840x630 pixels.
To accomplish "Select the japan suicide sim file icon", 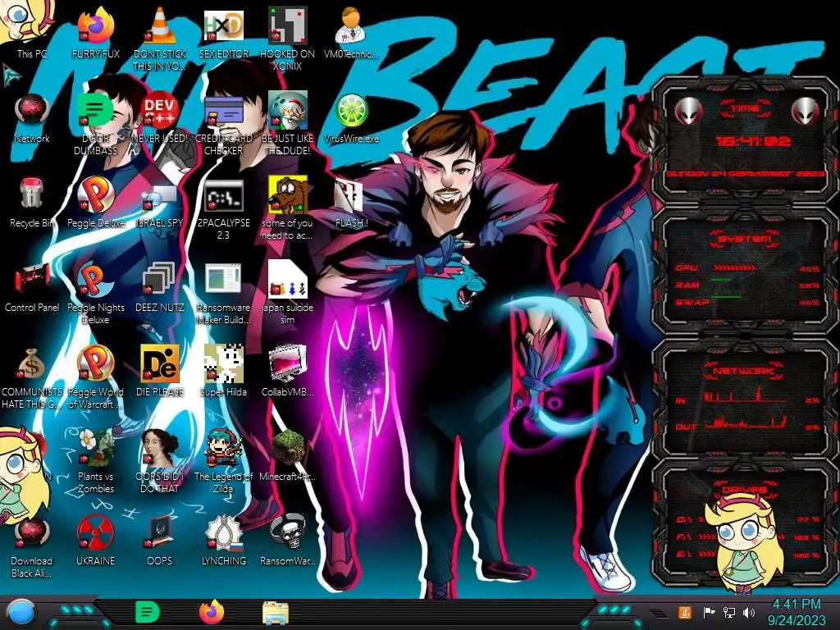I will (287, 293).
